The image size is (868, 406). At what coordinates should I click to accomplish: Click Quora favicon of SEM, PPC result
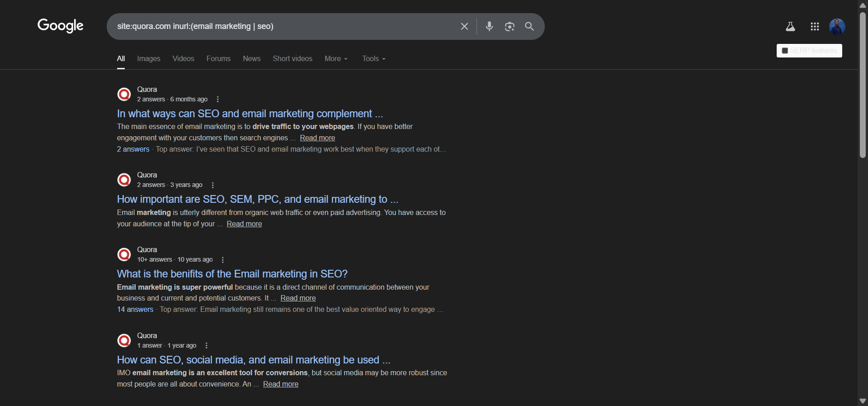coord(124,180)
